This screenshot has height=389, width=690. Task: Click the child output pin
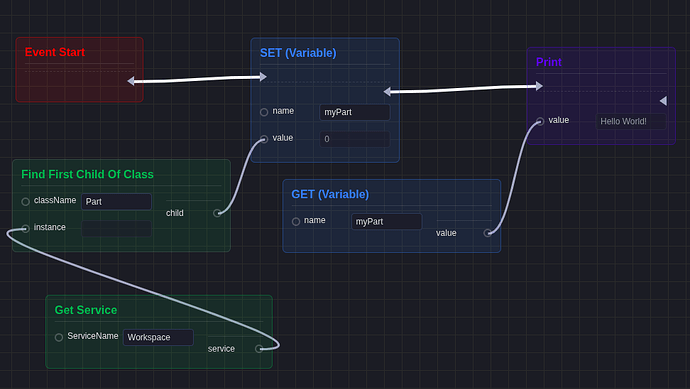click(x=217, y=213)
